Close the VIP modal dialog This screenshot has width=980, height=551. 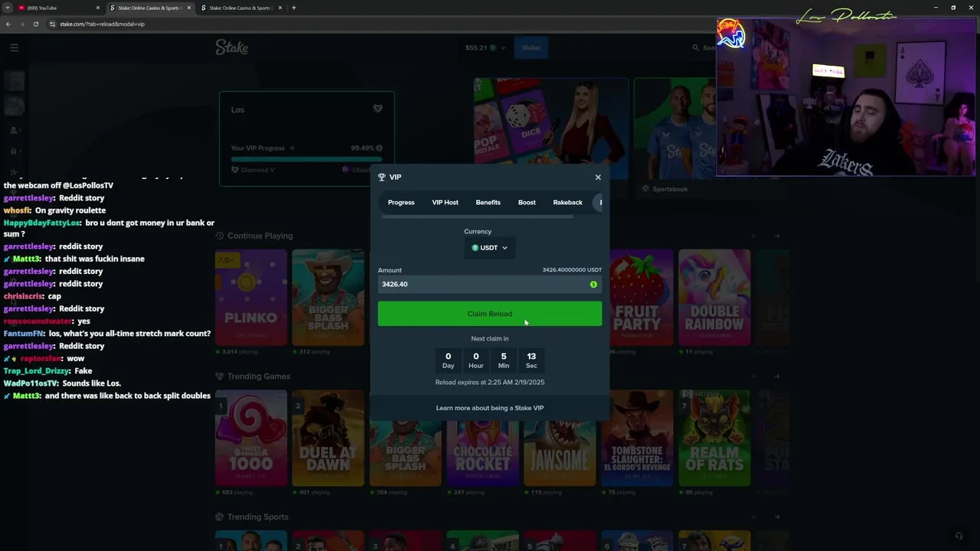pyautogui.click(x=598, y=178)
